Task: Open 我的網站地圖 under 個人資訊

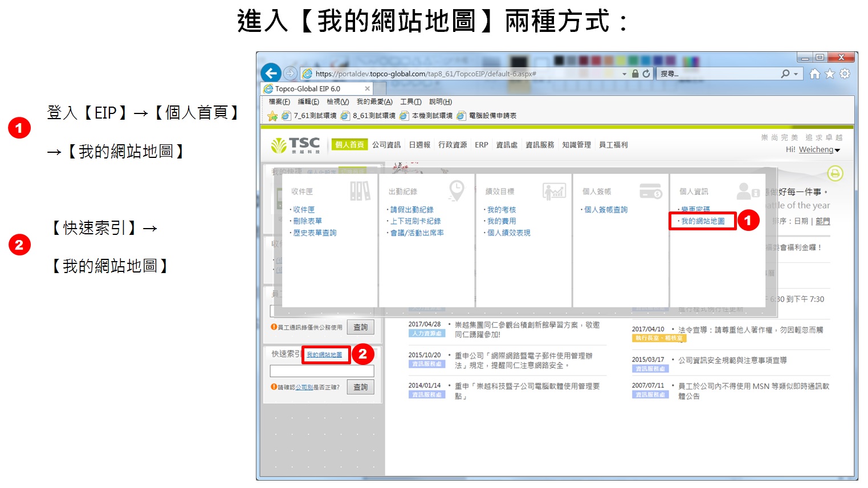Action: point(703,221)
